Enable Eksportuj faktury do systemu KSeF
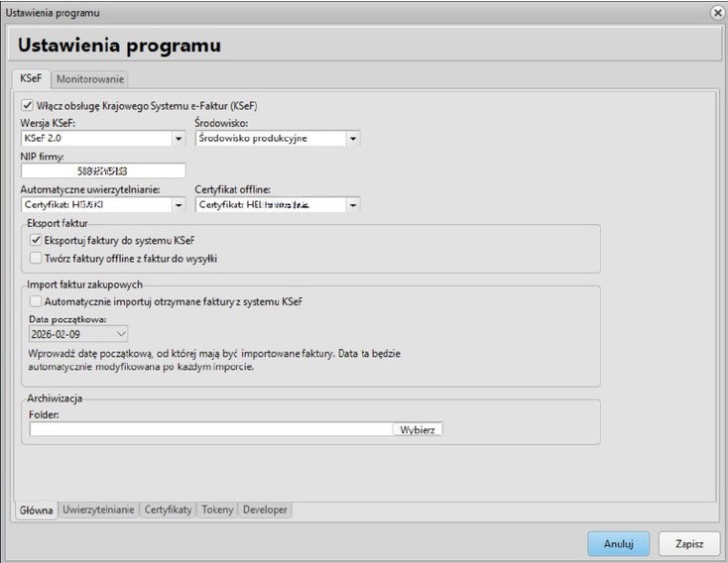The height and width of the screenshot is (563, 728). tap(36, 240)
